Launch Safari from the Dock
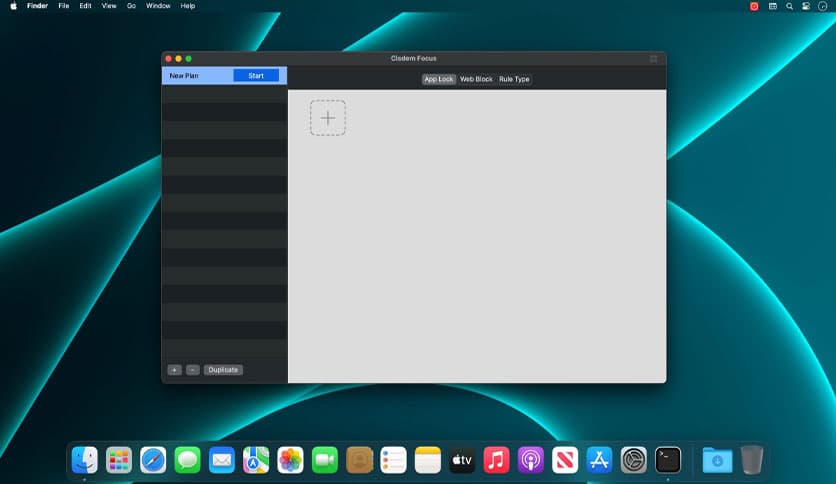The width and height of the screenshot is (836, 484). pyautogui.click(x=153, y=459)
